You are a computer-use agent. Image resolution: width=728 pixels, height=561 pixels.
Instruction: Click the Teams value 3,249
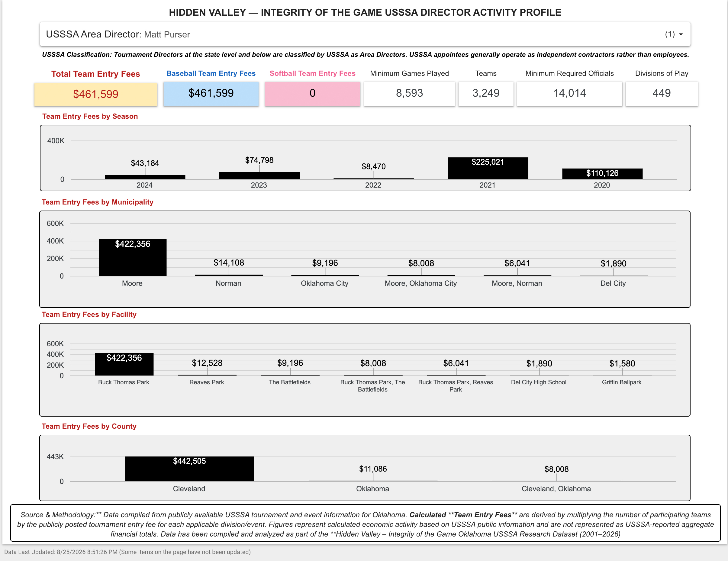(486, 93)
